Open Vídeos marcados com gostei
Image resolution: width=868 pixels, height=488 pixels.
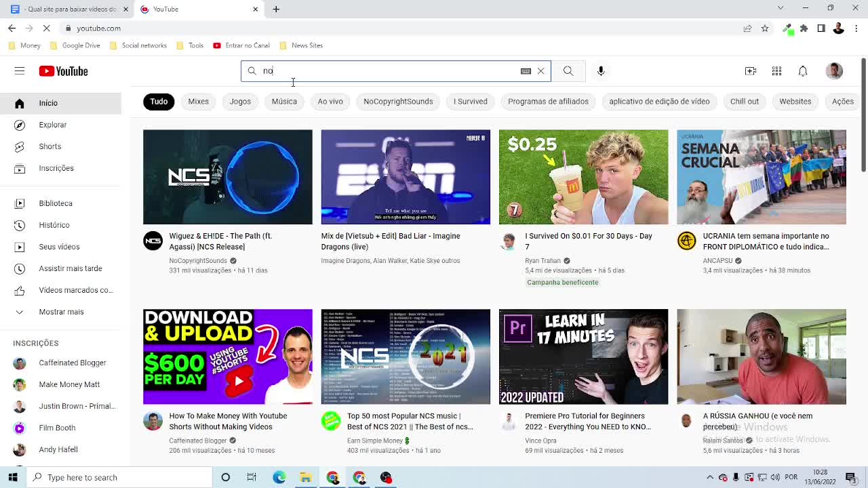point(60,290)
